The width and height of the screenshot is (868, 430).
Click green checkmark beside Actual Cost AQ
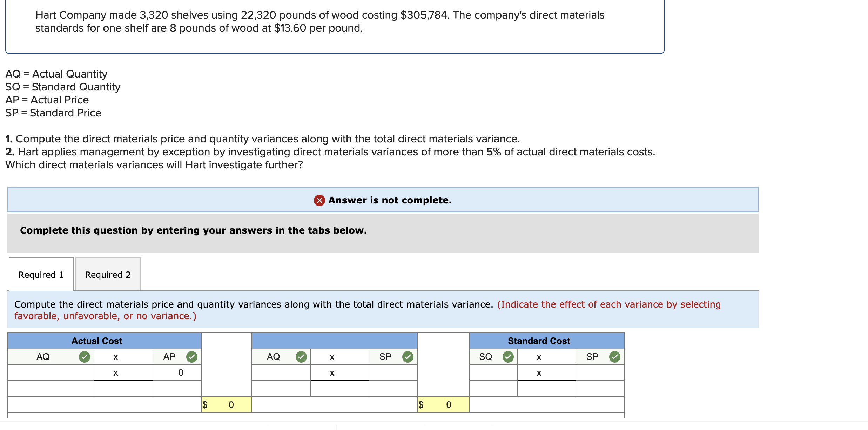point(84,357)
